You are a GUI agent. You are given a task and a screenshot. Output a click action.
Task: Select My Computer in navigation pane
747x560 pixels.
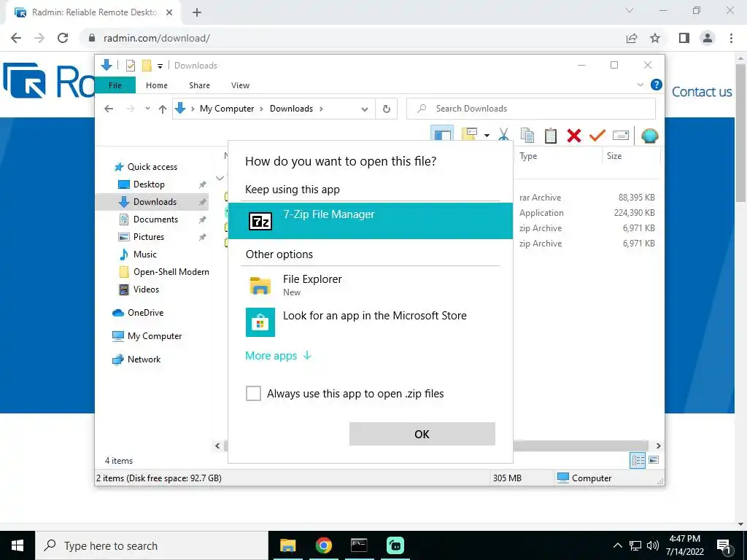tap(155, 336)
